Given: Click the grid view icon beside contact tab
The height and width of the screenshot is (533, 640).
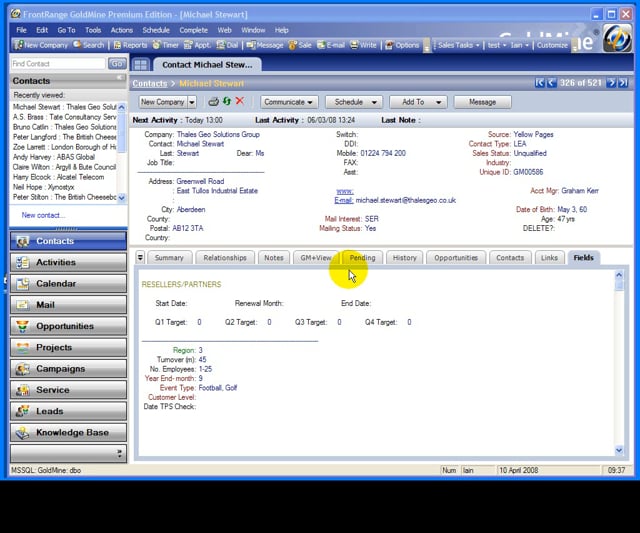Looking at the screenshot, I should tap(141, 65).
